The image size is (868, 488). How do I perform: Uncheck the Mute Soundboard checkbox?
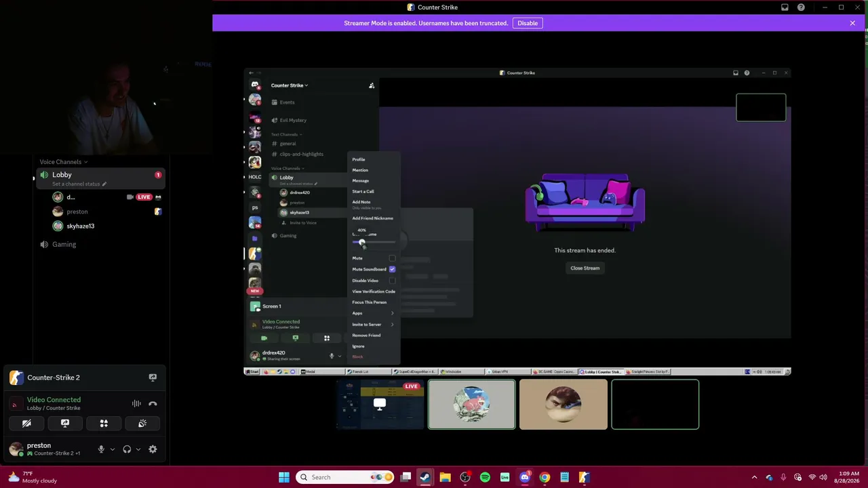[392, 269]
